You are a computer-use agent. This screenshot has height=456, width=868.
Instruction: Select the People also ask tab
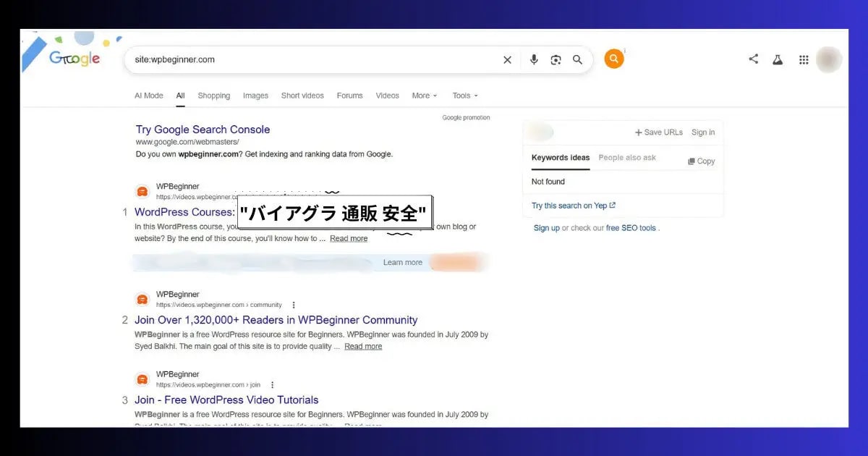(x=627, y=157)
